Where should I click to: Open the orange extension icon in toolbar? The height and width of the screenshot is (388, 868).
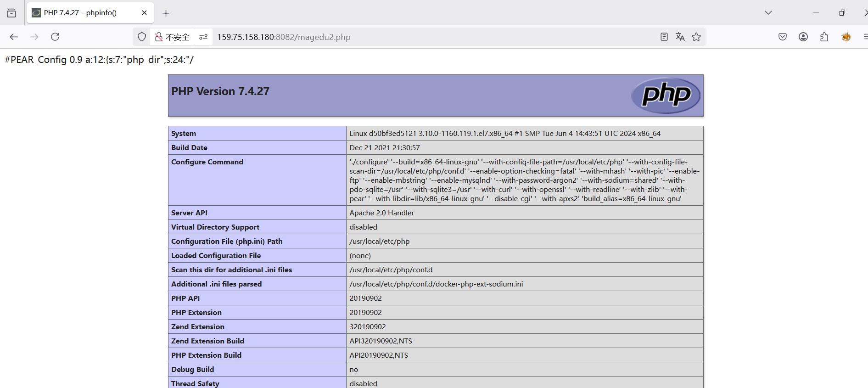tap(846, 37)
